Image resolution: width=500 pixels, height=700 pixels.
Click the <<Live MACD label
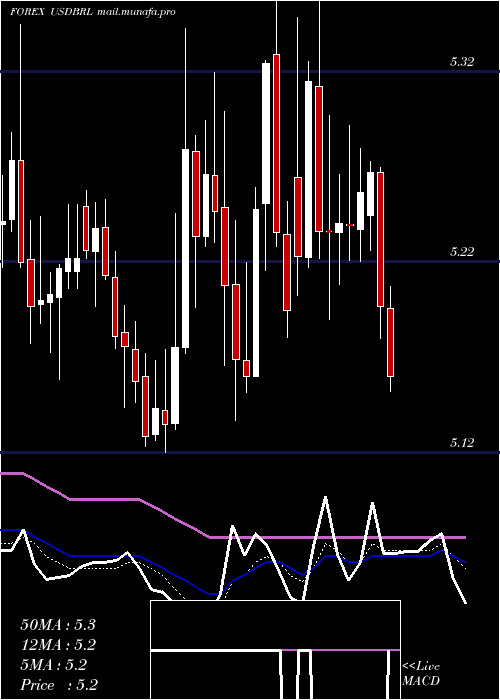421,674
